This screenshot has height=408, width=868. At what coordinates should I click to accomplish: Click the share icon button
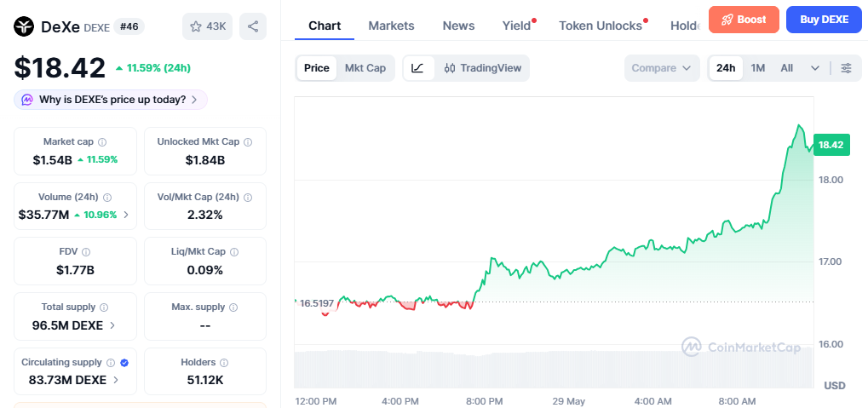pyautogui.click(x=253, y=26)
